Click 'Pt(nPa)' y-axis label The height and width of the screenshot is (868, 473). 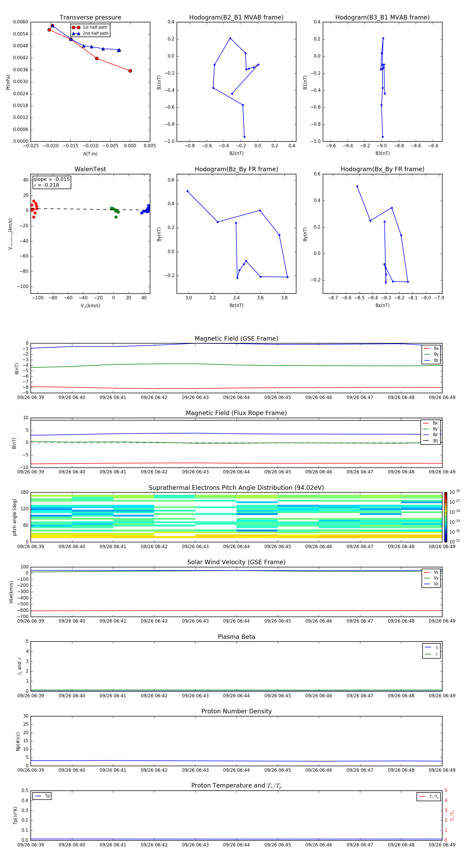[x=8, y=82]
